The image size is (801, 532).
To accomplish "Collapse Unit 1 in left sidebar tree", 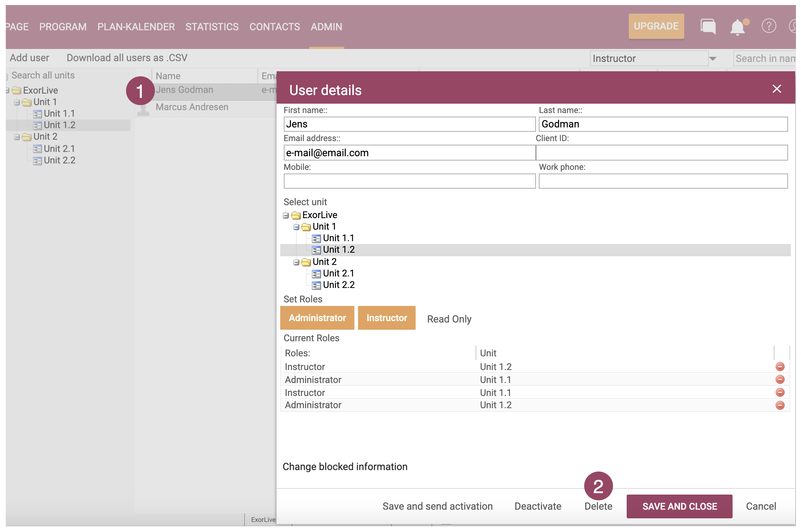I will click(17, 103).
